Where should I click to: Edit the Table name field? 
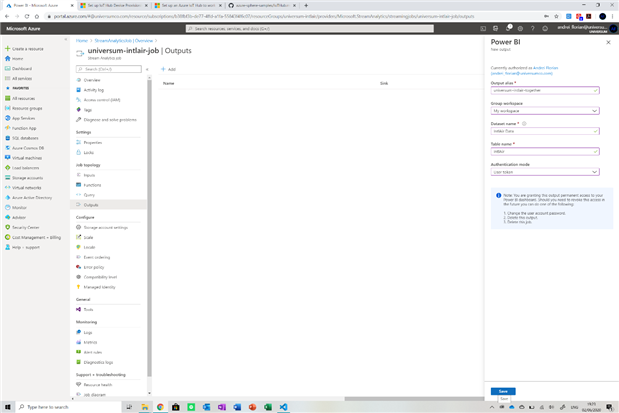click(x=545, y=152)
